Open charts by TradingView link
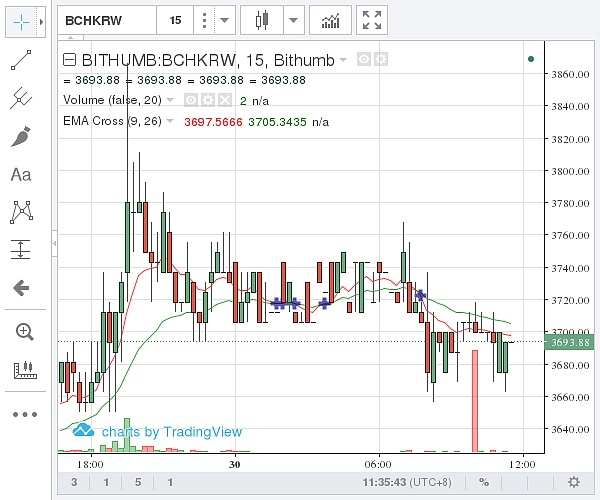Screen dimensions: 600x500 tap(157, 432)
